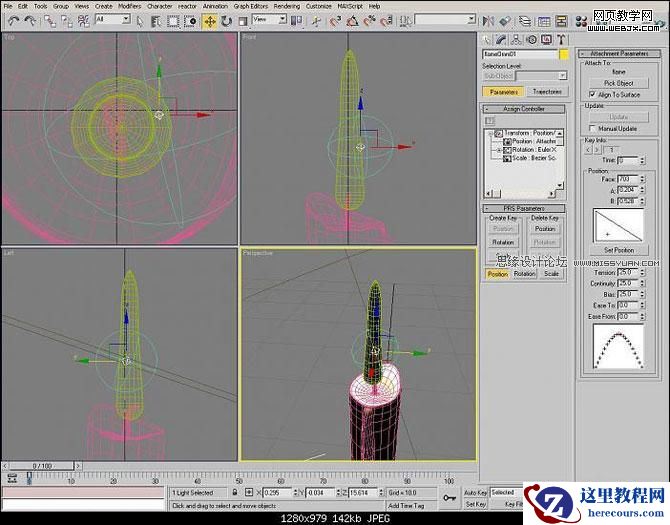Click the selection lock icon
This screenshot has height=525, width=670.
tap(234, 492)
